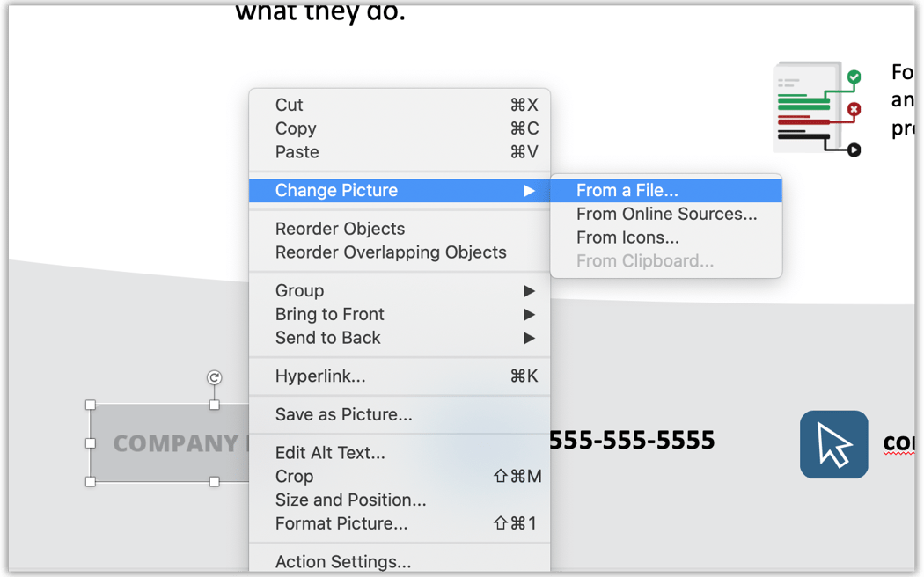The width and height of the screenshot is (924, 577).
Task: Select Crop from the menu
Action: click(x=293, y=476)
